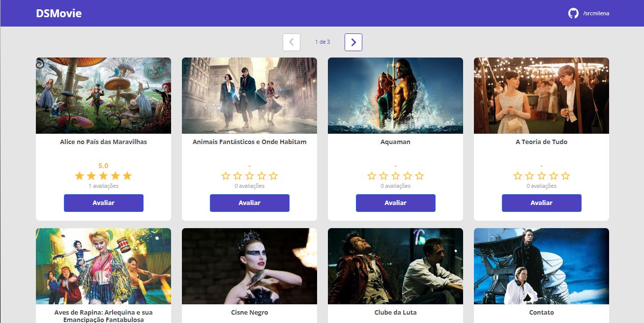Image resolution: width=644 pixels, height=323 pixels.
Task: Click the DSMovie logo title
Action: [59, 13]
